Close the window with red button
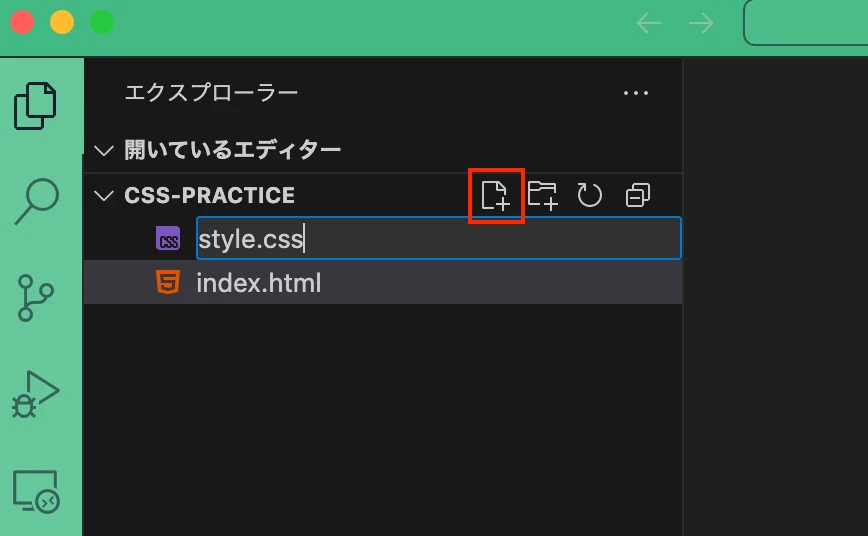This screenshot has height=536, width=868. click(x=22, y=22)
